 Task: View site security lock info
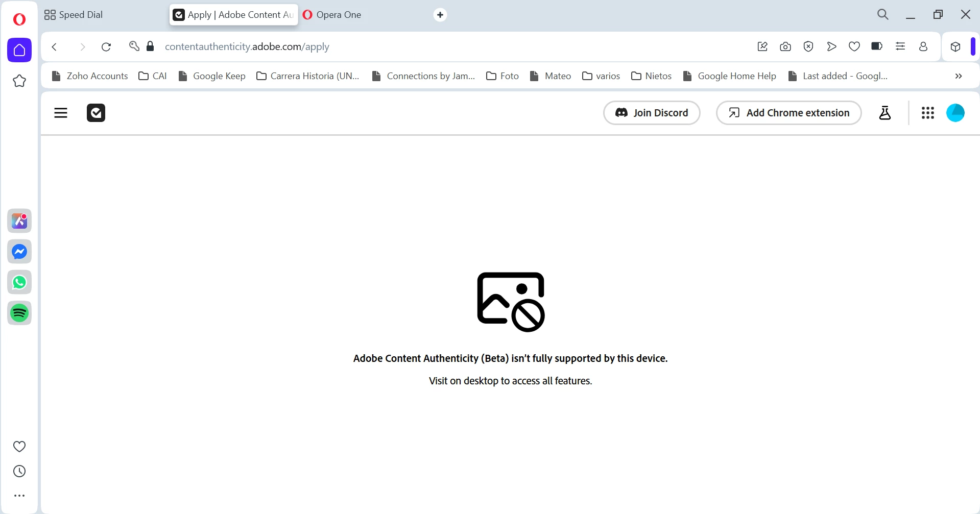click(x=150, y=46)
